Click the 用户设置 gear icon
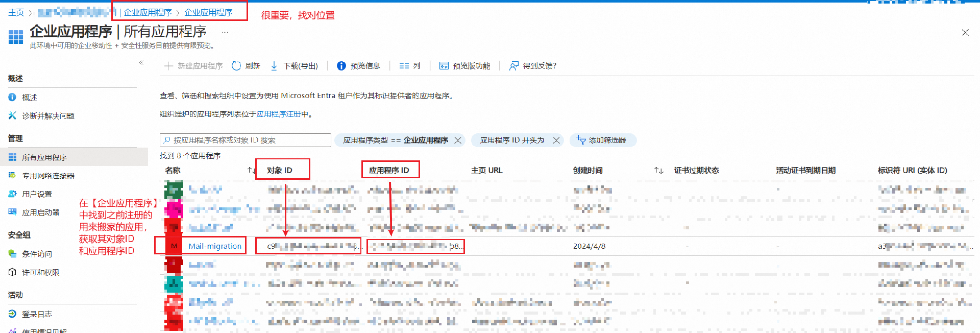The height and width of the screenshot is (333, 980). point(12,194)
